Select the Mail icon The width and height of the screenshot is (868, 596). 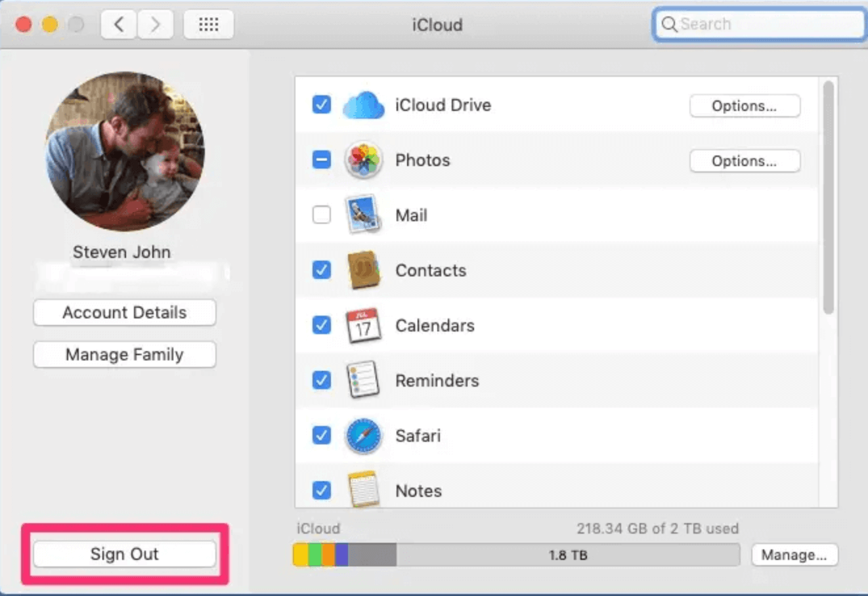point(364,214)
